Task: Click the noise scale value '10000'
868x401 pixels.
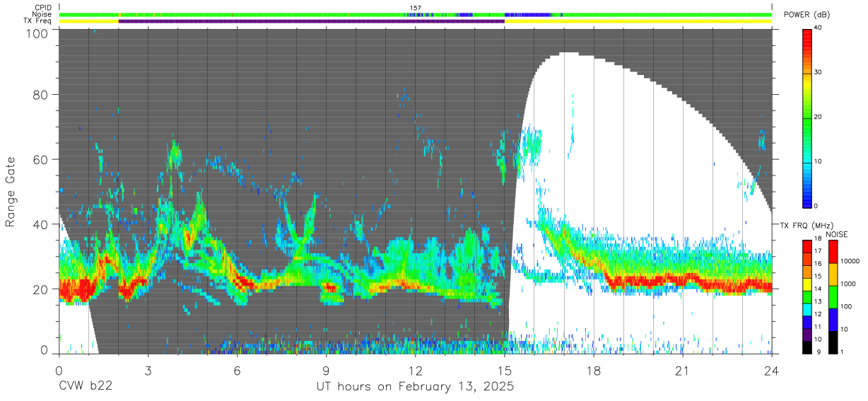Action: (849, 261)
